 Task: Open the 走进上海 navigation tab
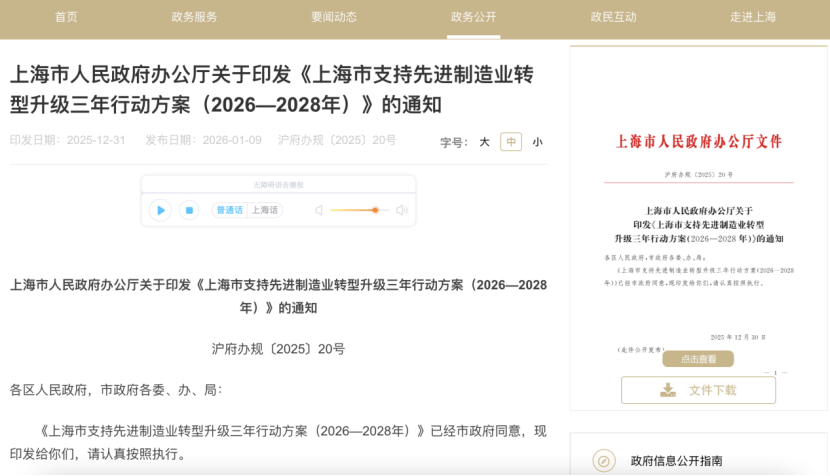click(x=753, y=17)
